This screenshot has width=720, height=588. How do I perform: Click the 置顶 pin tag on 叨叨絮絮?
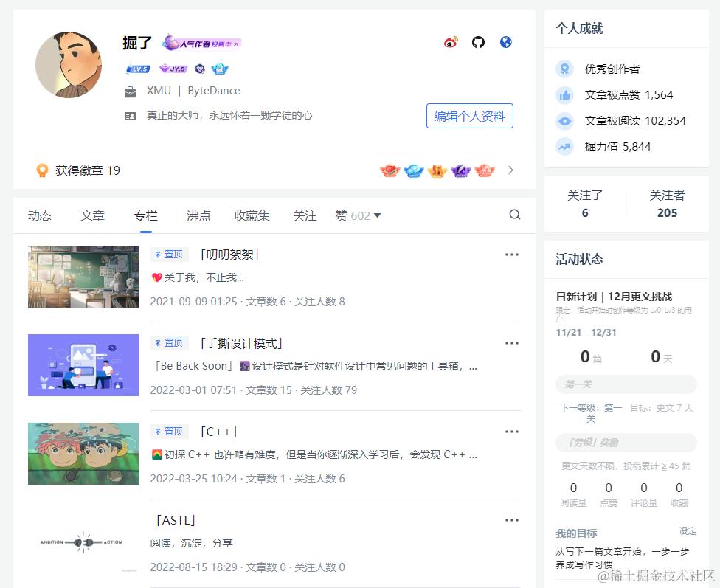[170, 255]
